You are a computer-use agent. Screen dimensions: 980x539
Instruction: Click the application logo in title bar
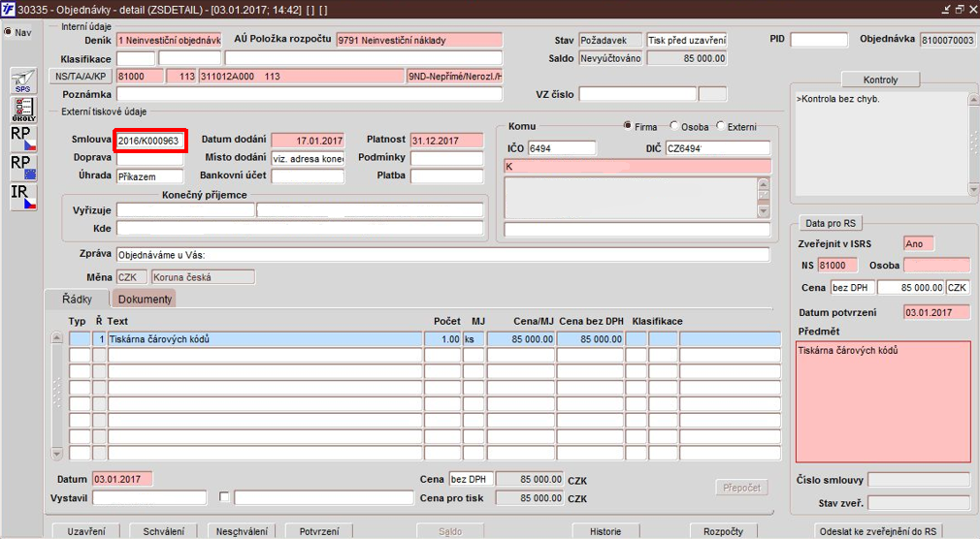pos(8,9)
